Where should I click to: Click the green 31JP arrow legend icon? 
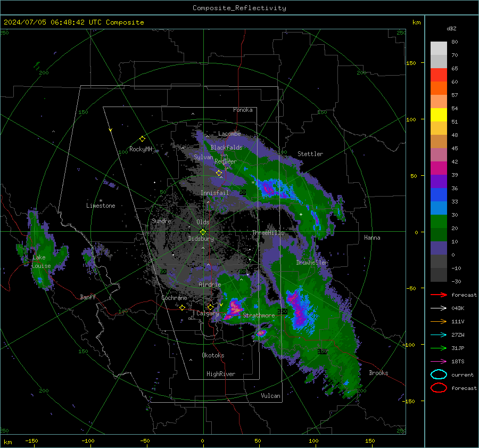point(439,348)
